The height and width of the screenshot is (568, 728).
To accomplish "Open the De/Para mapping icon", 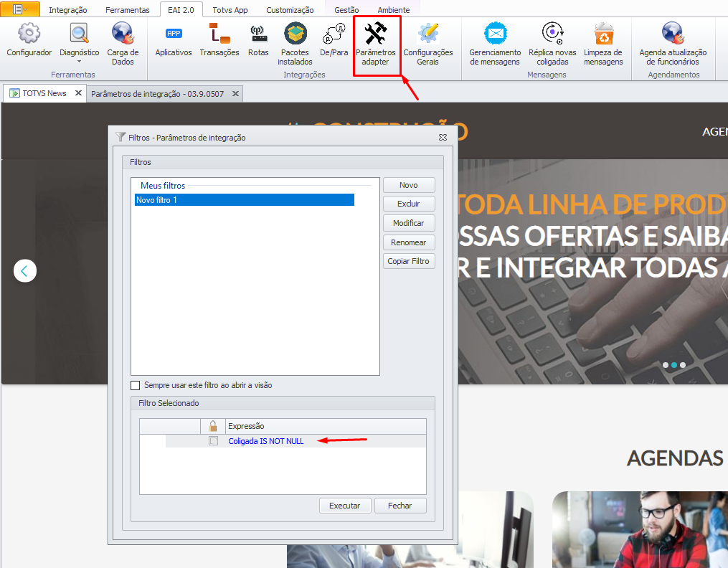I will [x=334, y=40].
